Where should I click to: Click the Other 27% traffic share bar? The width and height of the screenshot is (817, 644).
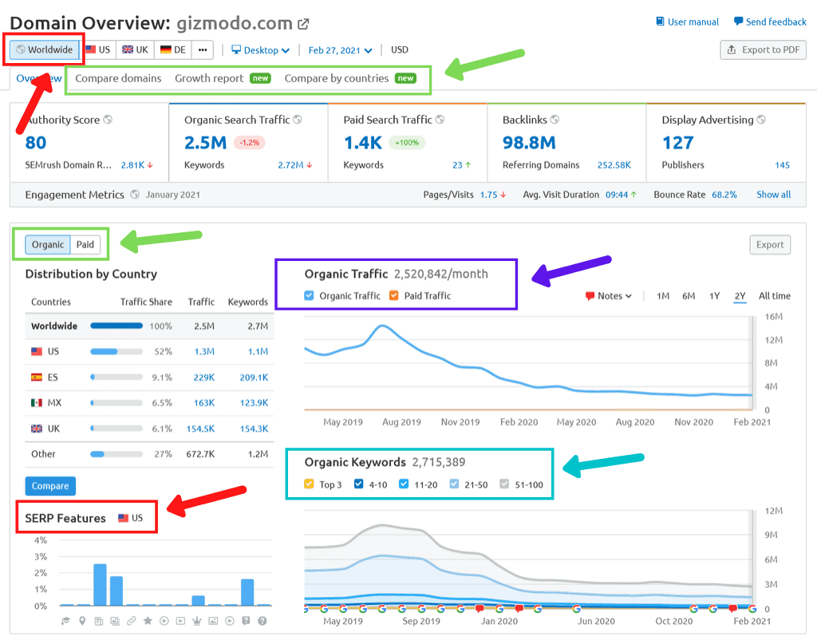click(x=116, y=454)
